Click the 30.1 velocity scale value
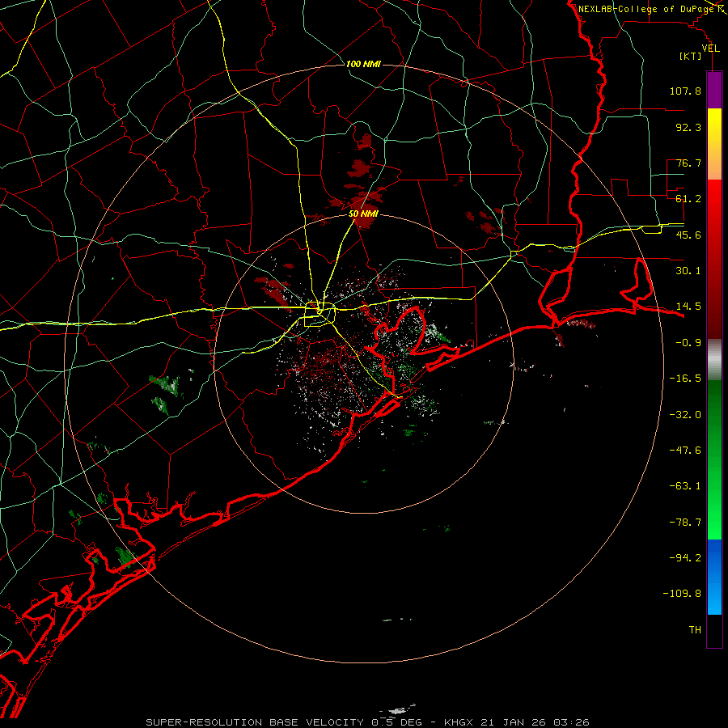 688,271
